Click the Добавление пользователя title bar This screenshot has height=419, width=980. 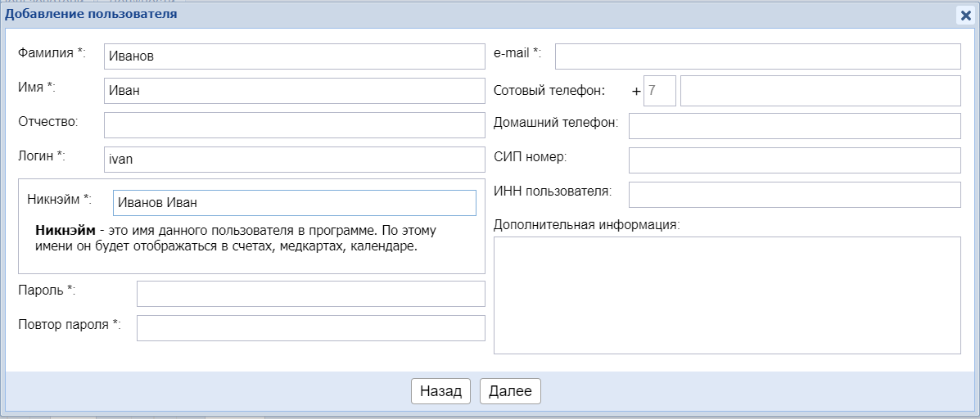point(409,14)
